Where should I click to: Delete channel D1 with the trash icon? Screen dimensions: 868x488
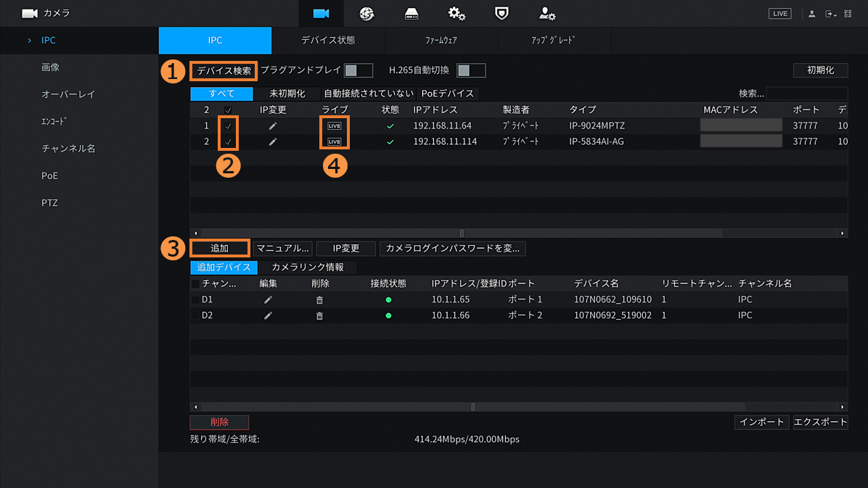(x=319, y=299)
